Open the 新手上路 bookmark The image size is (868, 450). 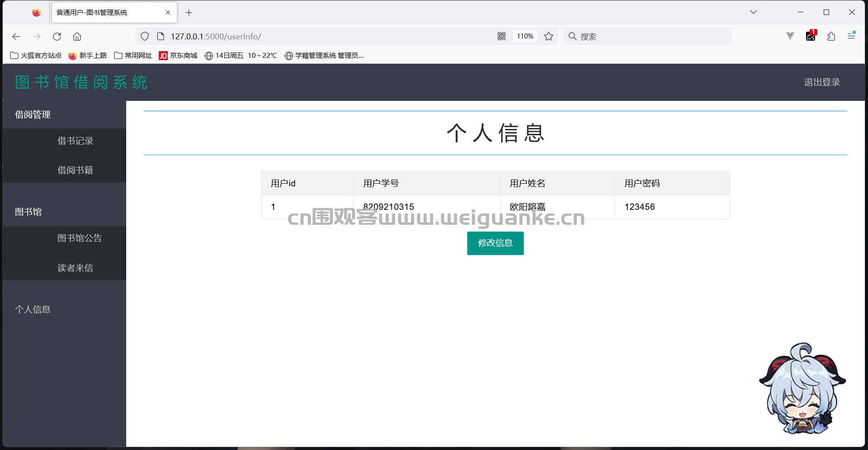point(88,56)
